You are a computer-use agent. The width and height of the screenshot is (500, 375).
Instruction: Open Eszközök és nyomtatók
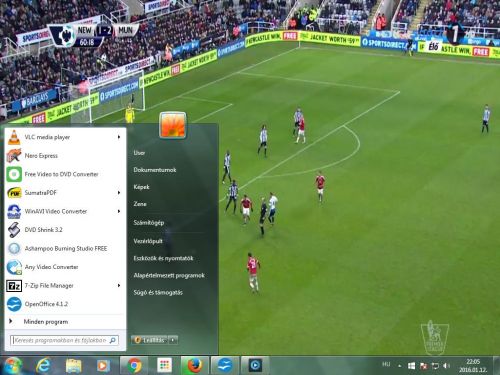(163, 258)
